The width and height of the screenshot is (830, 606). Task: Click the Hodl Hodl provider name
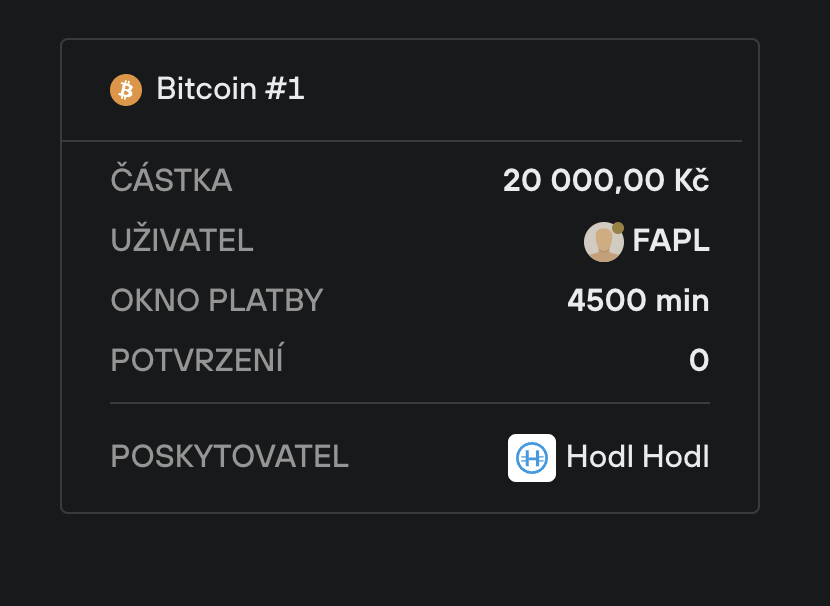(637, 457)
